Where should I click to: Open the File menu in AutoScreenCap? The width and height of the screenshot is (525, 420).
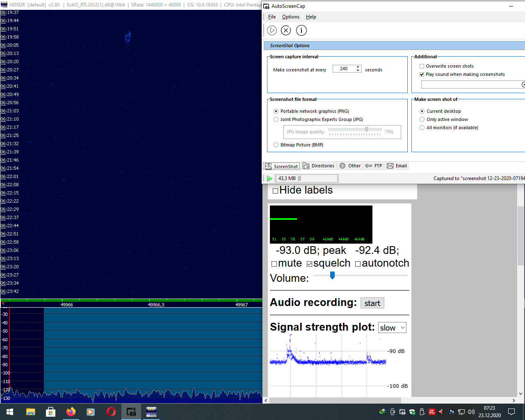[272, 17]
